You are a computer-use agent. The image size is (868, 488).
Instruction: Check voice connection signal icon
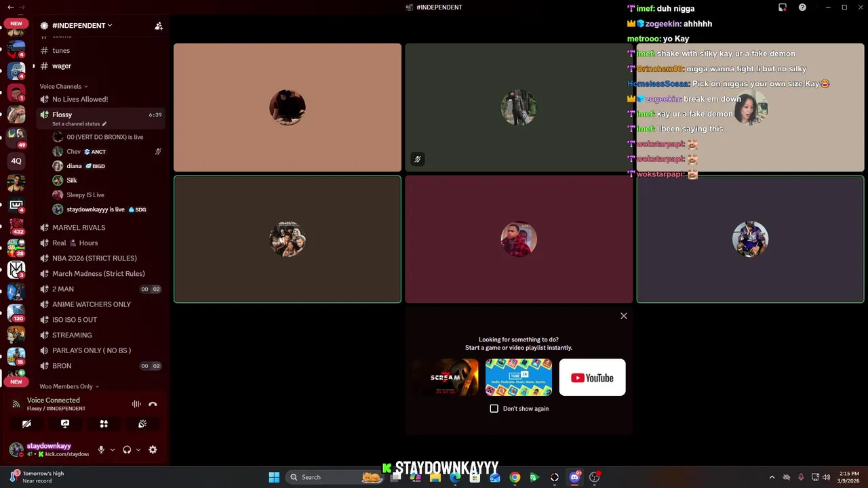tap(16, 404)
